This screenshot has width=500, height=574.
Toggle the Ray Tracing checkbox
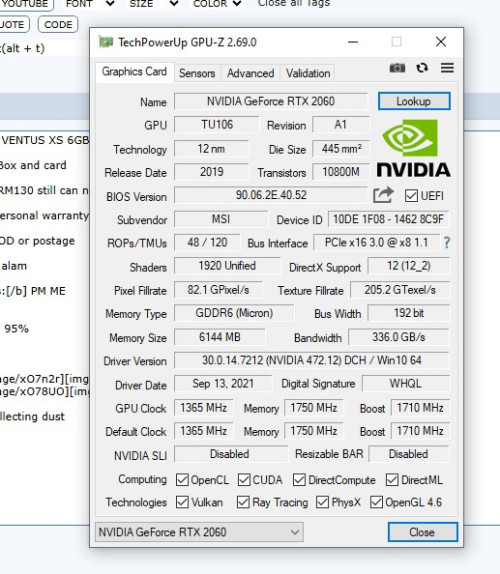(x=243, y=502)
